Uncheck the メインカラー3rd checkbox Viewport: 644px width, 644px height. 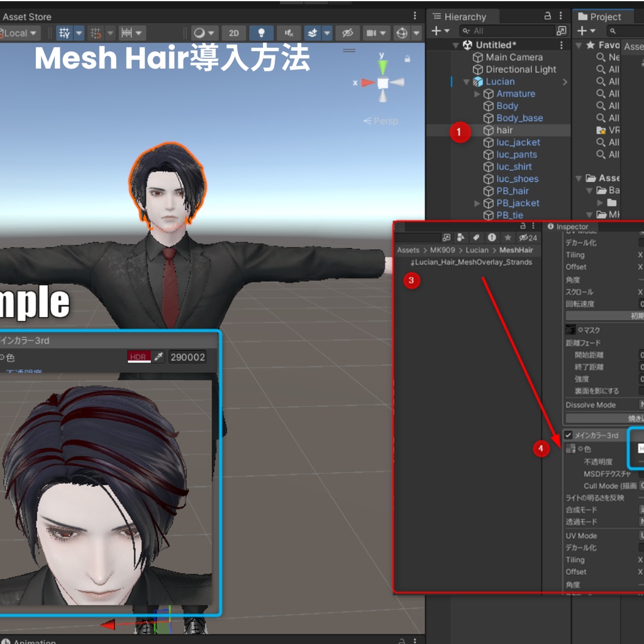click(569, 435)
